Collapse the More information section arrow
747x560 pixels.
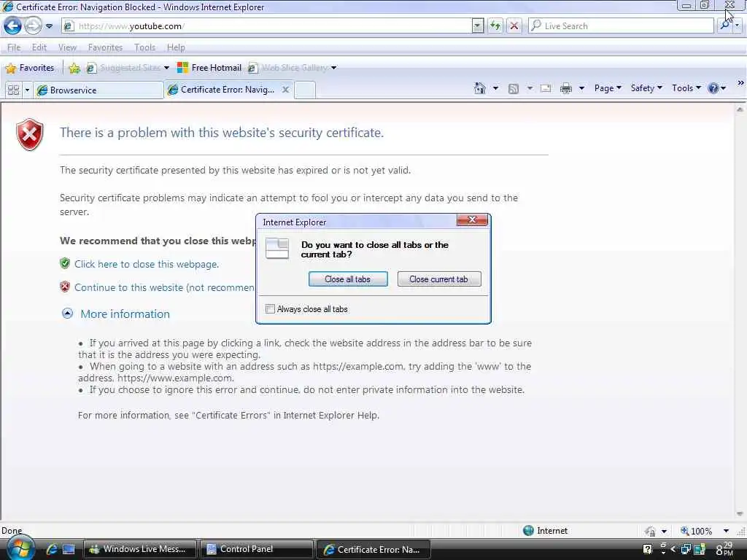[67, 313]
